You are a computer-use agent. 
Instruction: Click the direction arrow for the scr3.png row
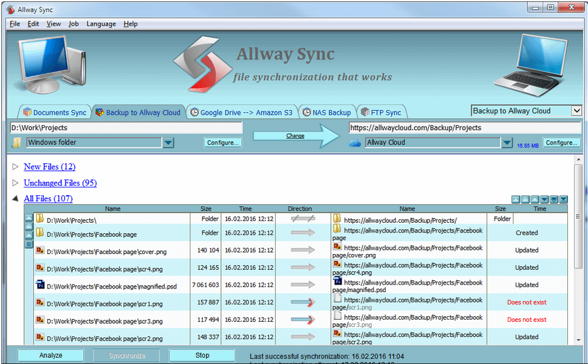303,320
